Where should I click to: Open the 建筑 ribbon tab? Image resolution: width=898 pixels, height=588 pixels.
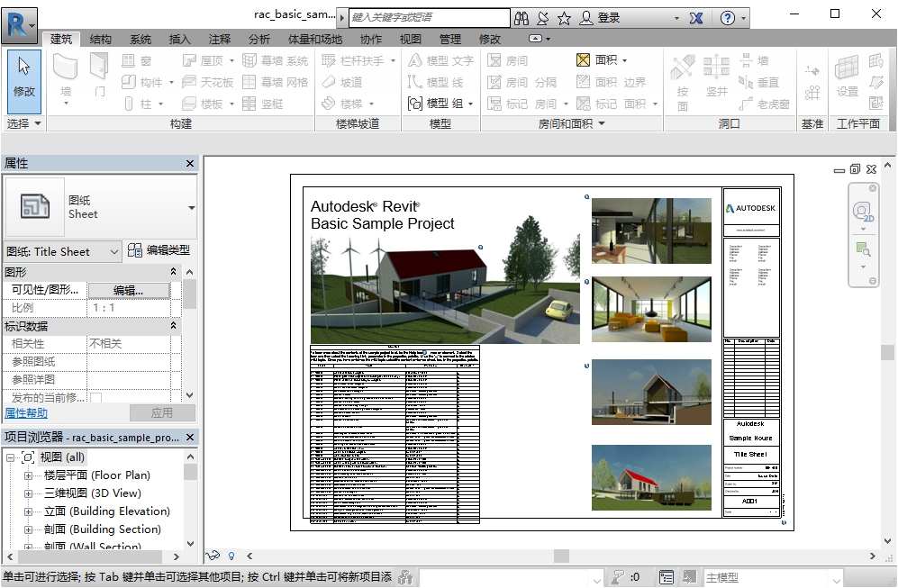click(60, 39)
